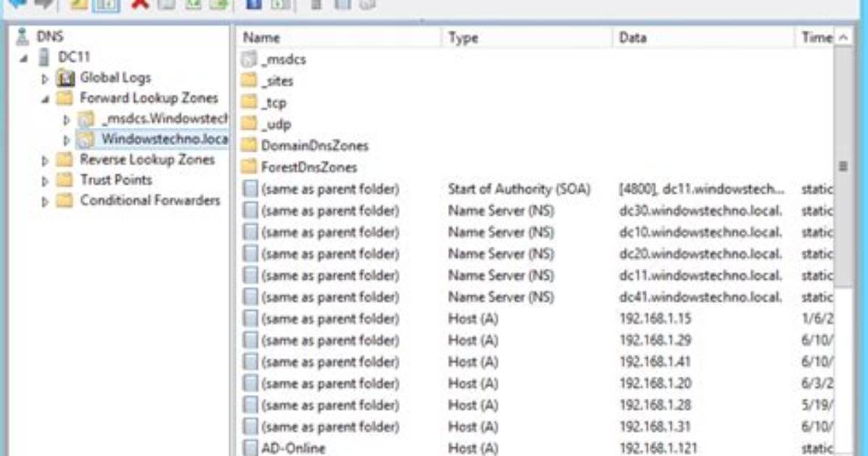Expand the Windowstechno.local zone node
Viewport: 868px width, 456px height.
coord(67,140)
